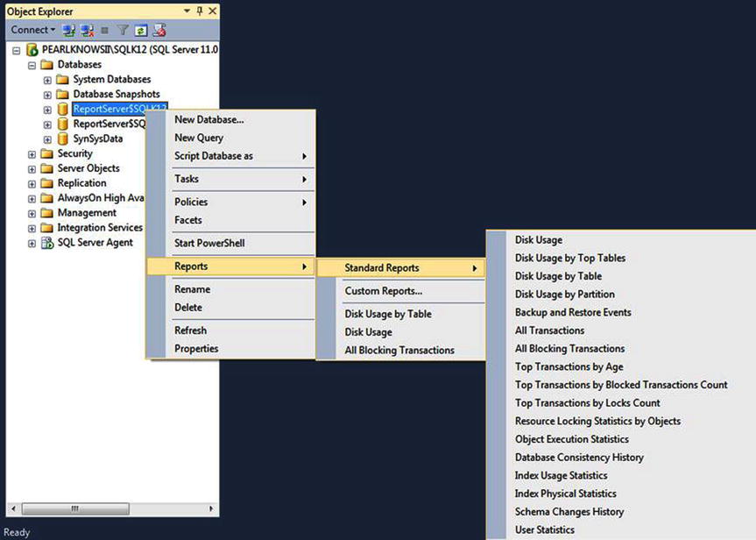Click the SQL Server Agent icon
Viewport: 756px width, 540px height.
(46, 243)
